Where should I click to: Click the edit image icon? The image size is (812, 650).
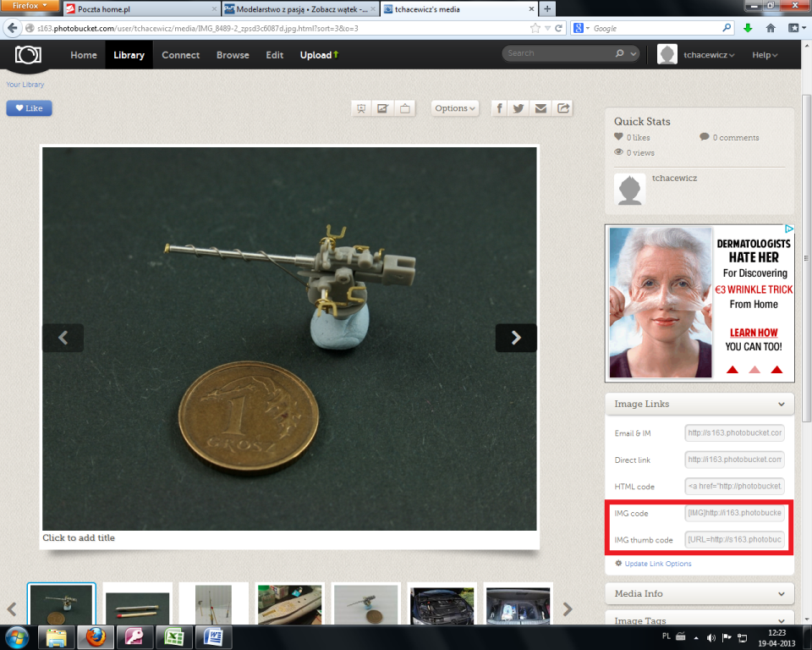tap(383, 108)
